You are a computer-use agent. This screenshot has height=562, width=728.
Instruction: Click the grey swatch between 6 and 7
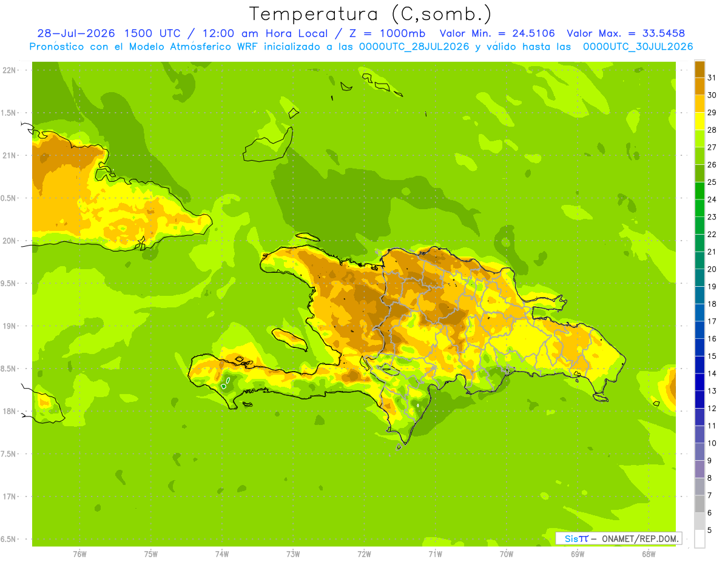(x=699, y=504)
